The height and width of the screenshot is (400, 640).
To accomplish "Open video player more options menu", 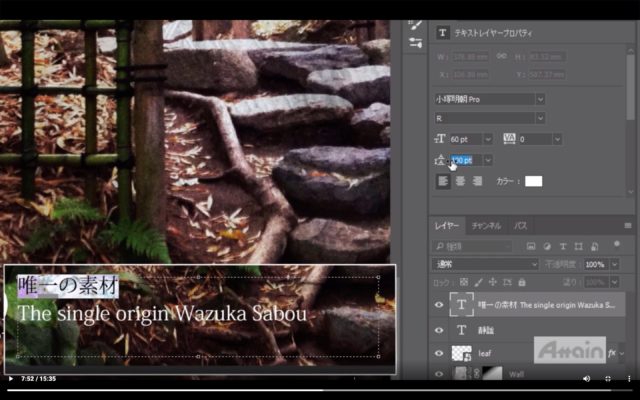I will pos(629,379).
